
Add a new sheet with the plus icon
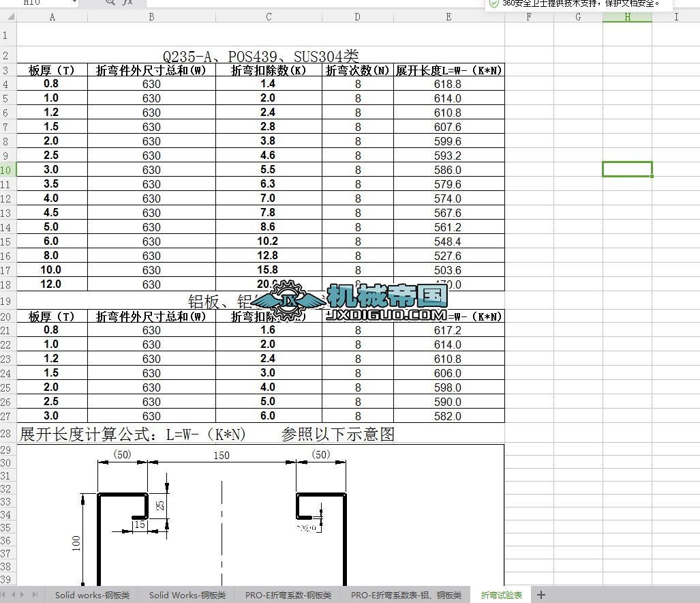coord(541,595)
